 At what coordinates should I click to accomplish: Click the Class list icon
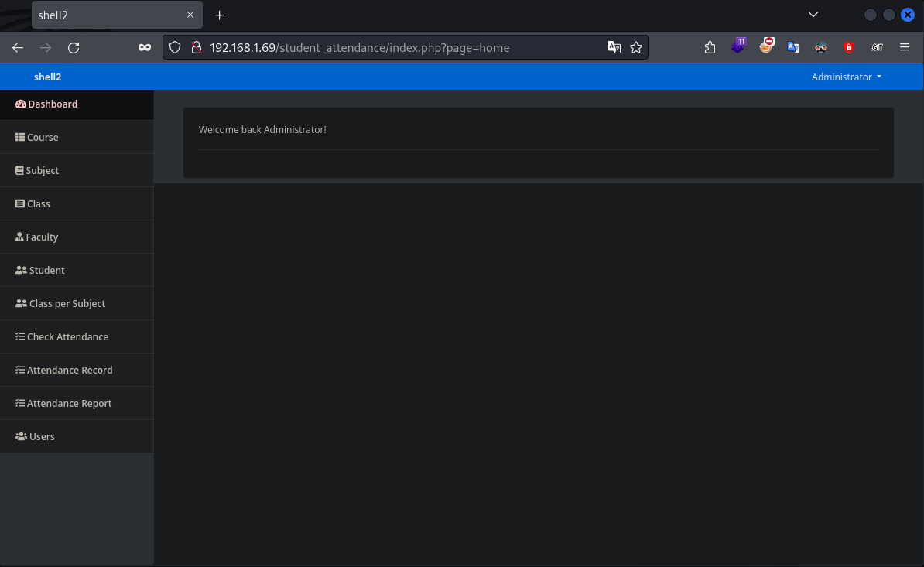[20, 204]
